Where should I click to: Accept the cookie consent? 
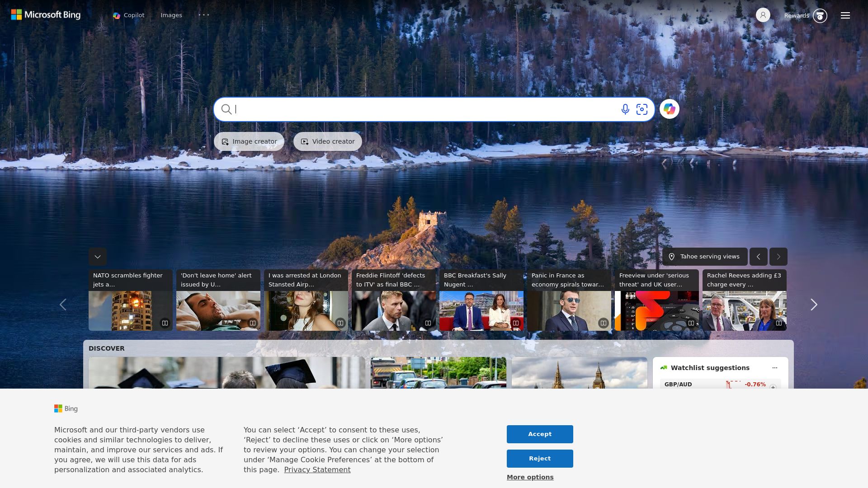tap(539, 434)
